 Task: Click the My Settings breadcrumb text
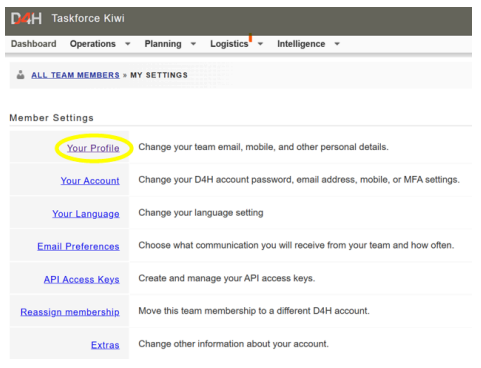[159, 75]
